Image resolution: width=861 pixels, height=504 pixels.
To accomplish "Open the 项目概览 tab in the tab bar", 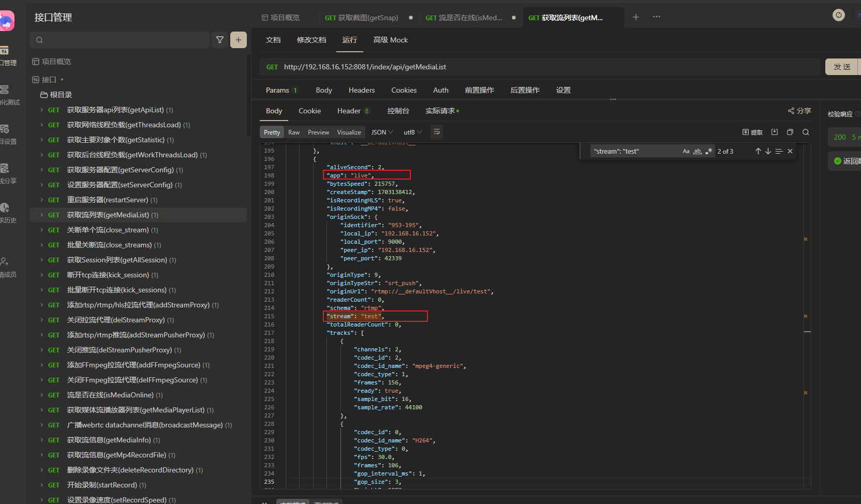I will pyautogui.click(x=280, y=18).
